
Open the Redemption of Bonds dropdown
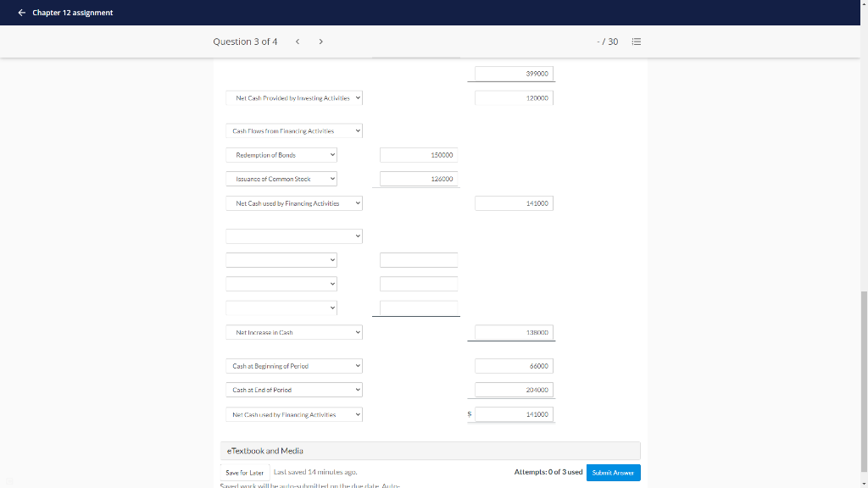coord(281,155)
